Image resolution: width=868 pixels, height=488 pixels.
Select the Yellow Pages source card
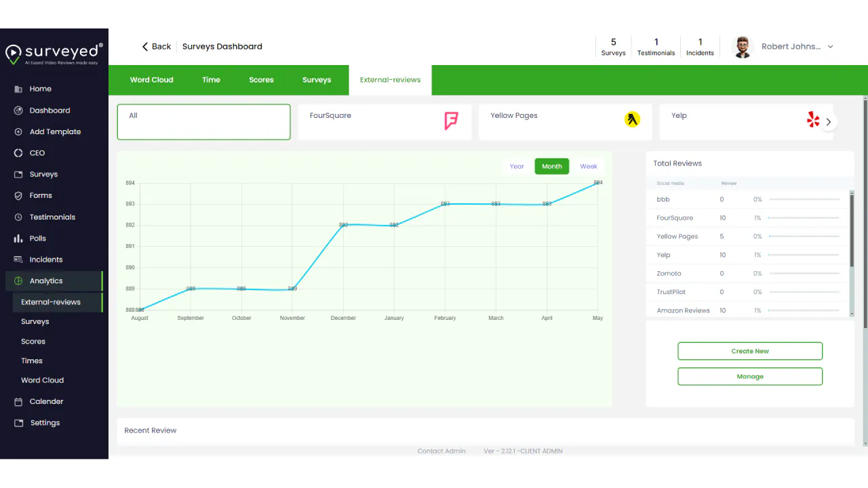(565, 122)
